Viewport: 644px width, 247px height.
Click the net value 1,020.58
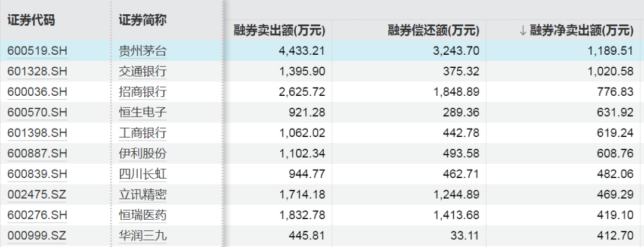611,71
